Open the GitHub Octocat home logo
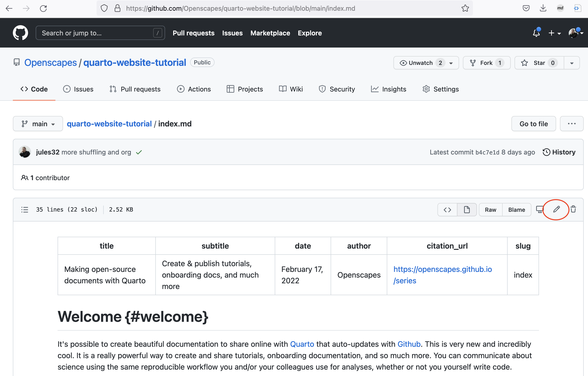This screenshot has height=376, width=588. coord(20,33)
